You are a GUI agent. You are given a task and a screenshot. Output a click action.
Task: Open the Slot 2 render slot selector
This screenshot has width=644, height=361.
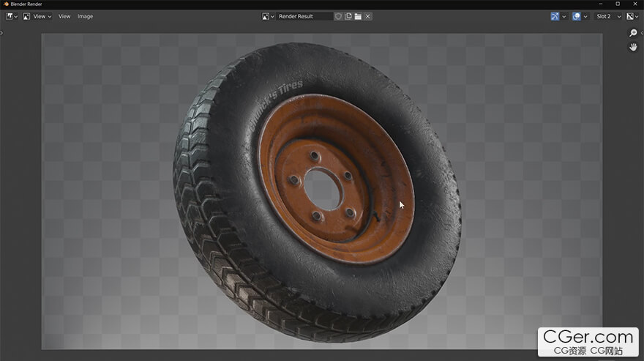pos(608,16)
